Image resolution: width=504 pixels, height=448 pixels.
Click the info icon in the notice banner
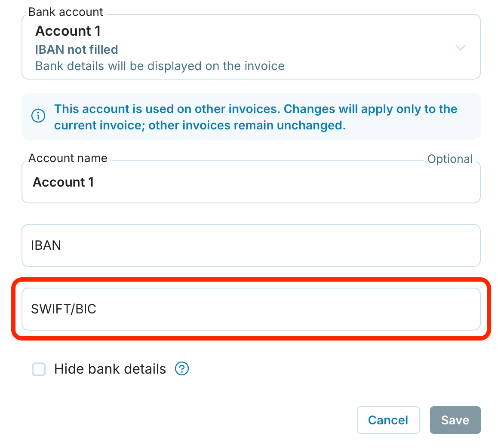click(38, 116)
